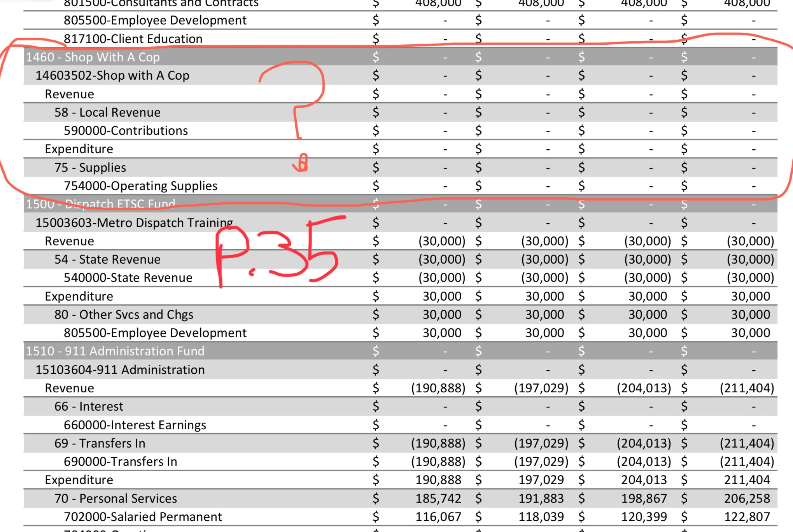This screenshot has width=793, height=532.
Task: Click the '590000-Contributions' line item
Action: click(x=126, y=131)
